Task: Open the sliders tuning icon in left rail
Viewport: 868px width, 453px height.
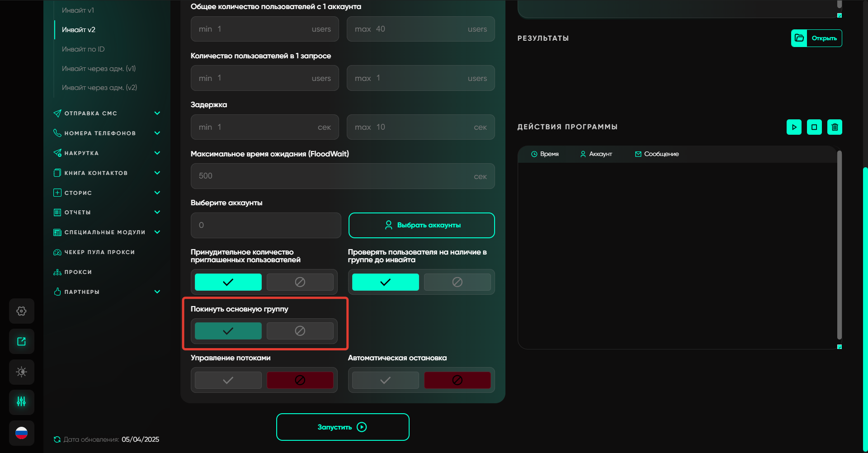Action: click(21, 401)
